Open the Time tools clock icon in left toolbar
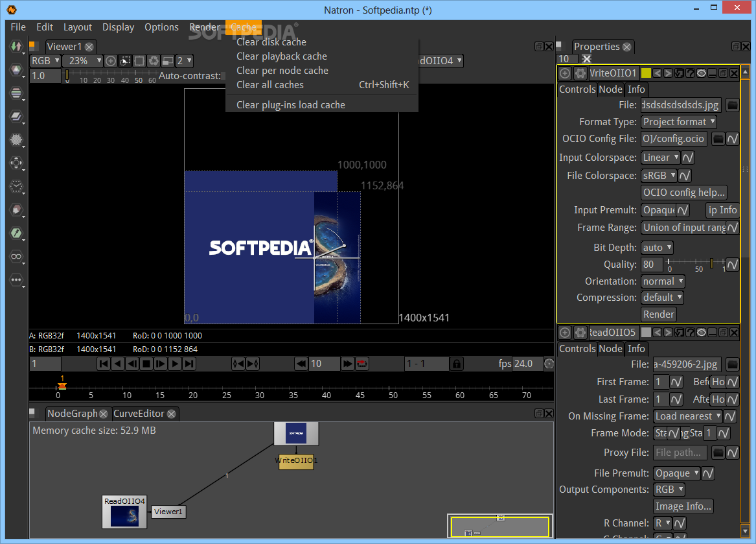This screenshot has height=544, width=756. pyautogui.click(x=16, y=186)
